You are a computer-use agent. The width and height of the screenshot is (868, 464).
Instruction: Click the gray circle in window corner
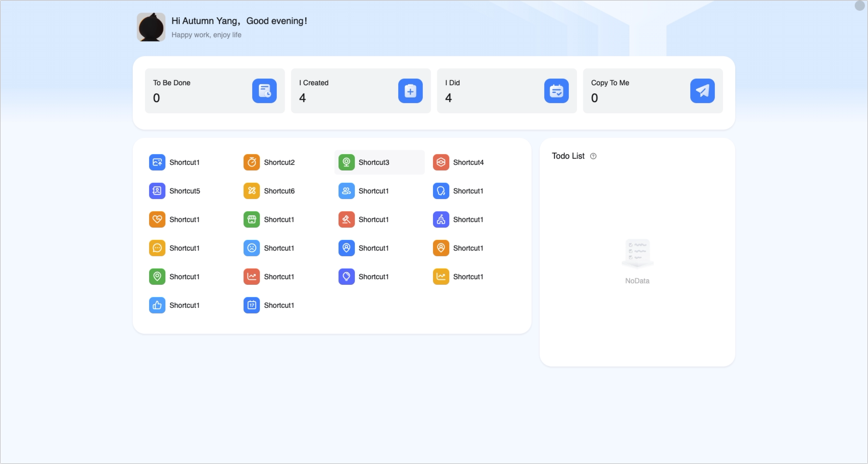tap(860, 6)
